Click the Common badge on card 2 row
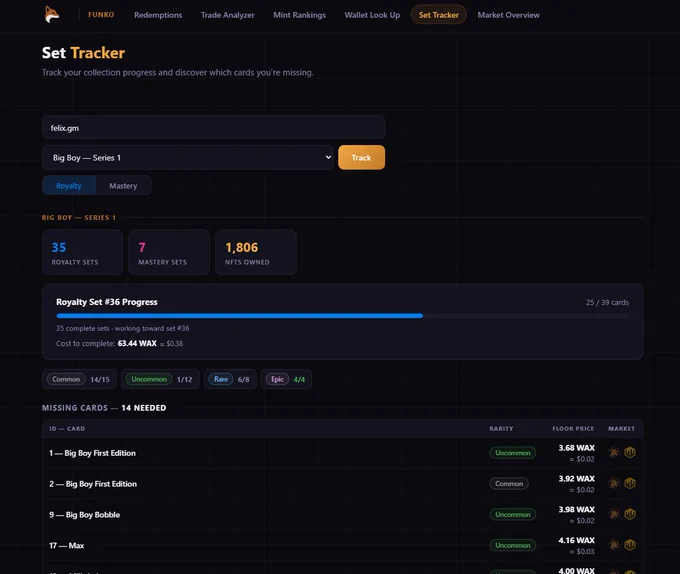 [509, 483]
